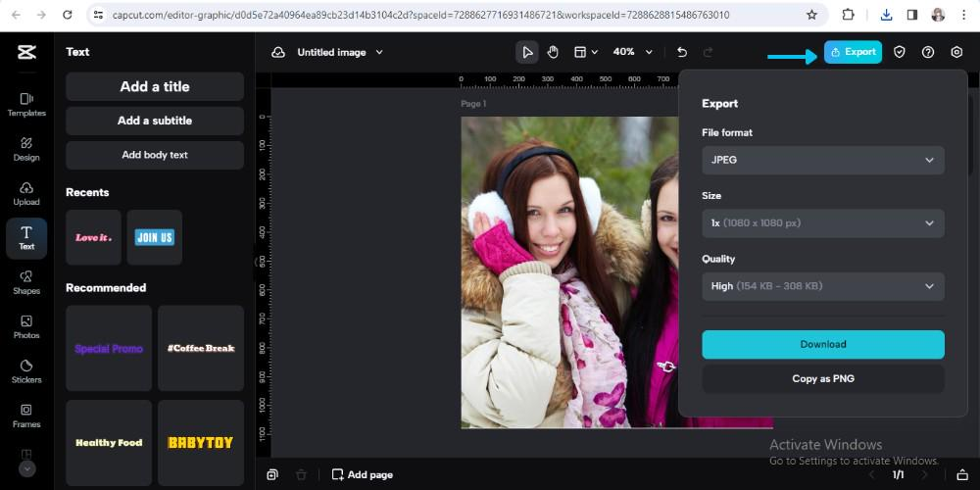Click Add a subtitle button
The width and height of the screenshot is (980, 490).
click(x=155, y=121)
